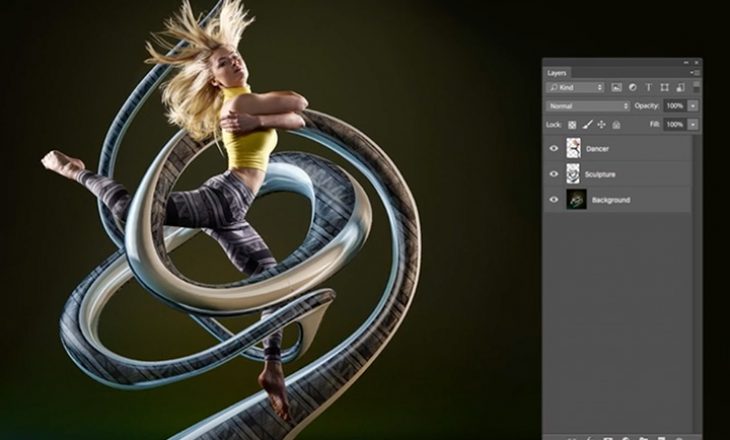This screenshot has width=730, height=440.
Task: Click the lock all padlock icon
Action: 616,124
